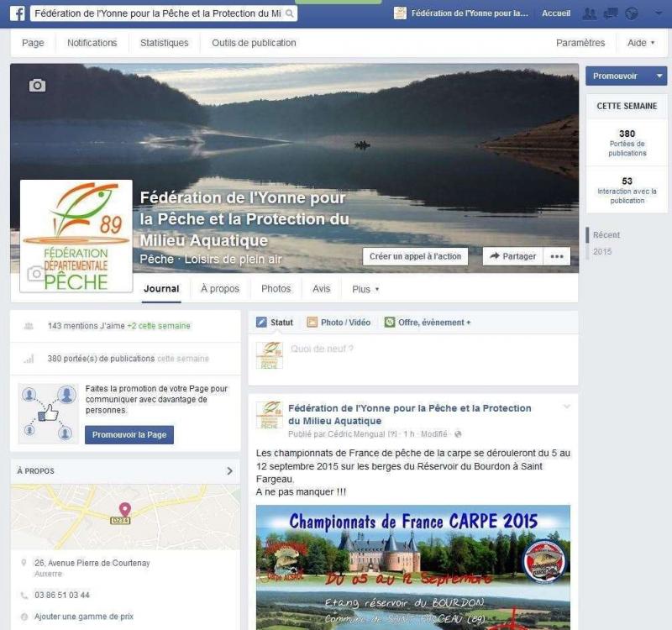The image size is (672, 630).
Task: Open Outils de publication tab
Action: (x=254, y=43)
